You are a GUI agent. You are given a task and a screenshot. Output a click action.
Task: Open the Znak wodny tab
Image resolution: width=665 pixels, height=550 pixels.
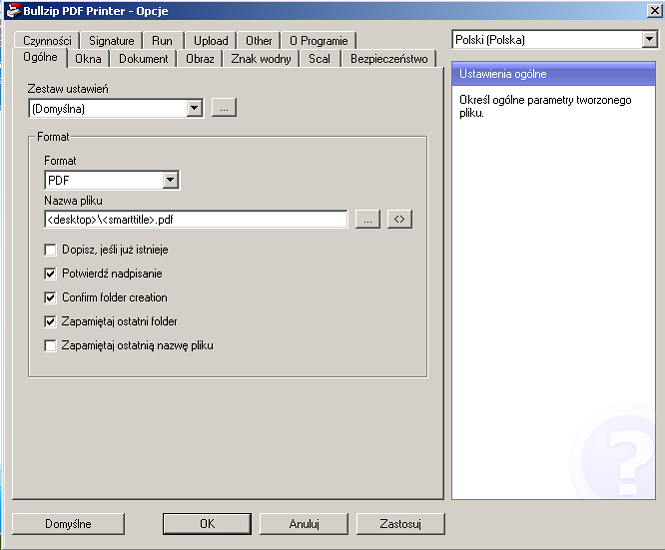[x=261, y=59]
